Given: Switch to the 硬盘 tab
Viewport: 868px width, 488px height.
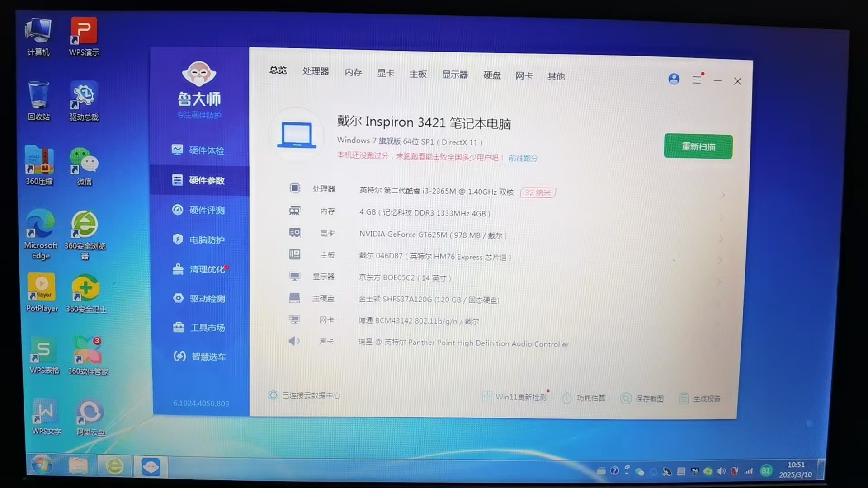Looking at the screenshot, I should pyautogui.click(x=492, y=75).
